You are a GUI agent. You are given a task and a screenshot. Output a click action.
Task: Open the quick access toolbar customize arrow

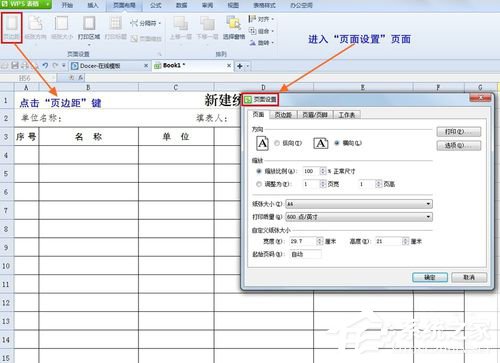pyautogui.click(x=64, y=66)
